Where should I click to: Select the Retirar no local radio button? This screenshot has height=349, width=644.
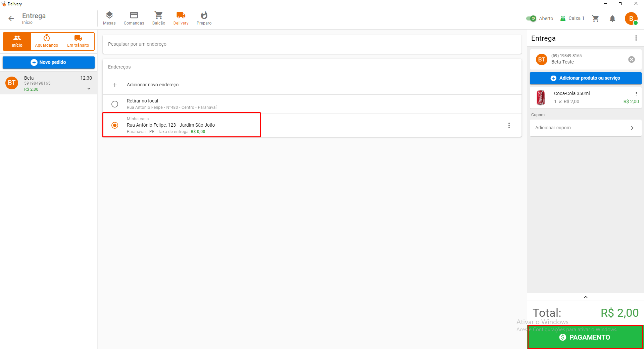115,104
